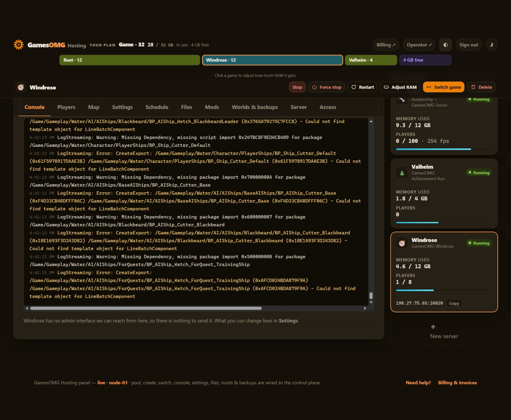Select the Windrose · 12 RAM bar
Viewport: 511px width, 420px height.
pos(273,60)
